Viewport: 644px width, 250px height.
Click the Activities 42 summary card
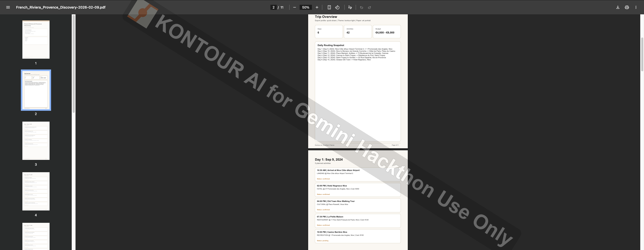(357, 31)
